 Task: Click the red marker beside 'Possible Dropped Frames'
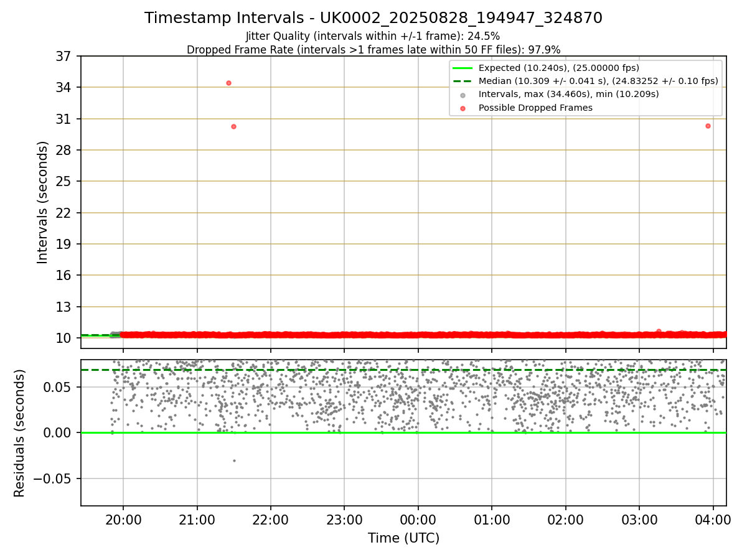point(463,108)
